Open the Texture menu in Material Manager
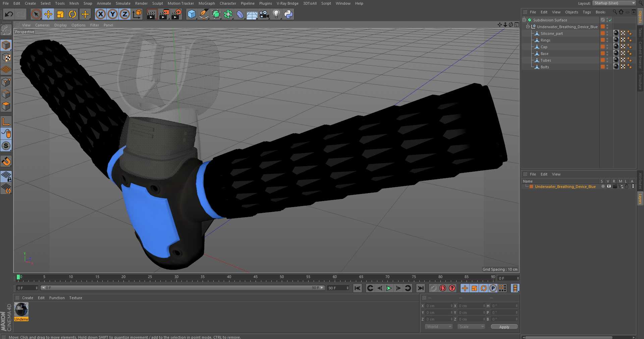This screenshot has width=644, height=339. click(75, 298)
